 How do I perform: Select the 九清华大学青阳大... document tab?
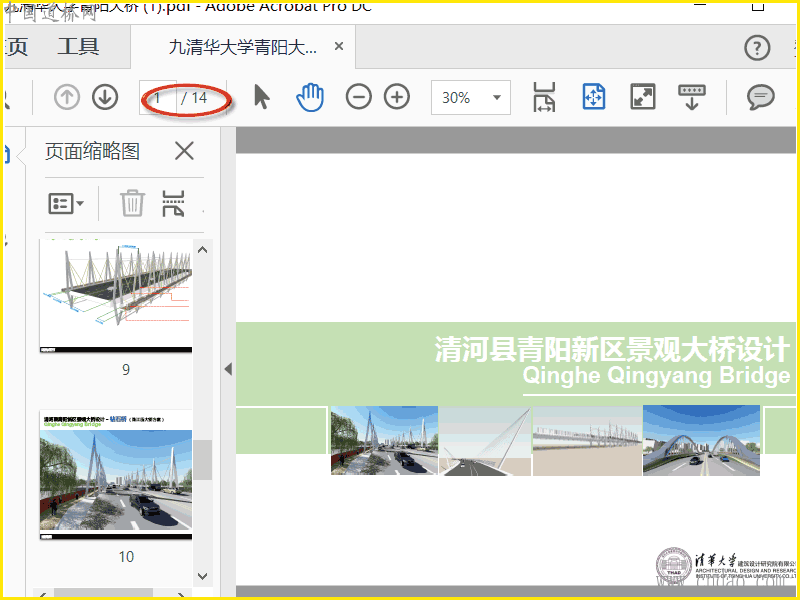tap(243, 47)
